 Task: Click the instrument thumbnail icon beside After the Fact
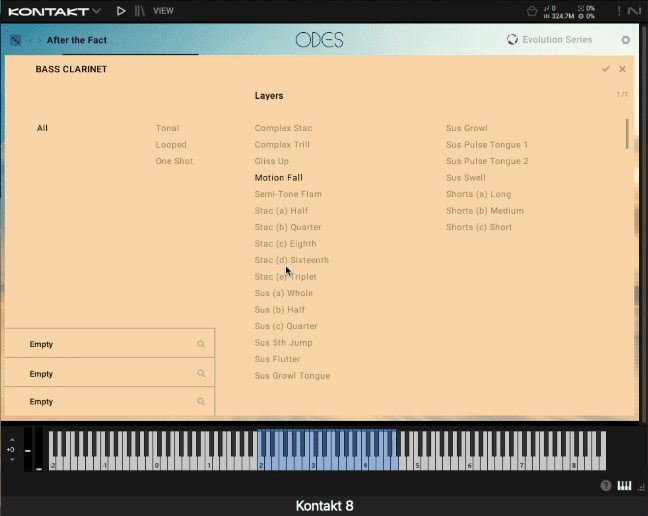point(15,40)
